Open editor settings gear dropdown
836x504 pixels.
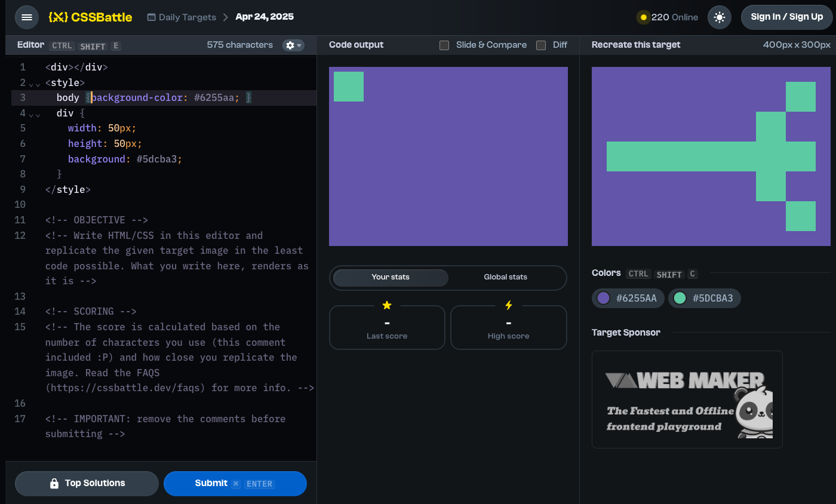pos(293,45)
